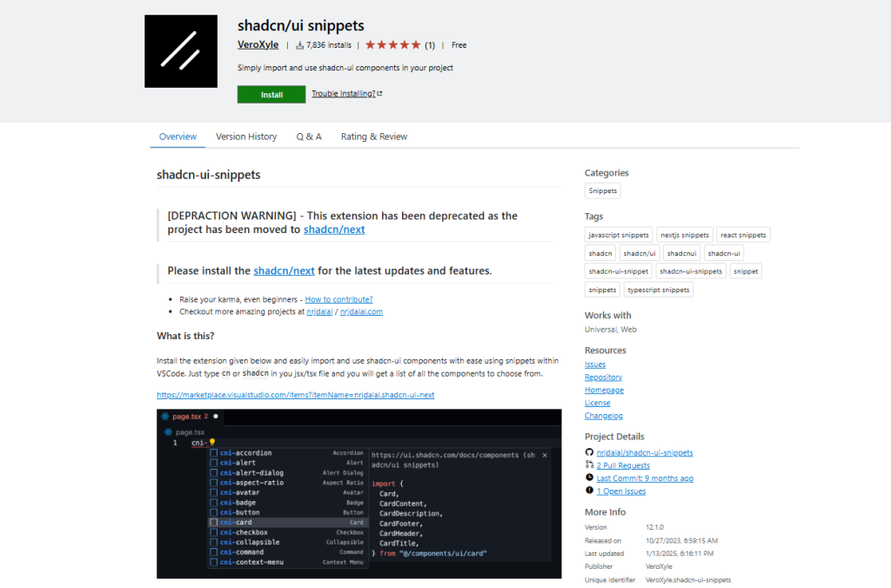
Task: Click the Released on date 10/27/2023
Action: (x=682, y=541)
